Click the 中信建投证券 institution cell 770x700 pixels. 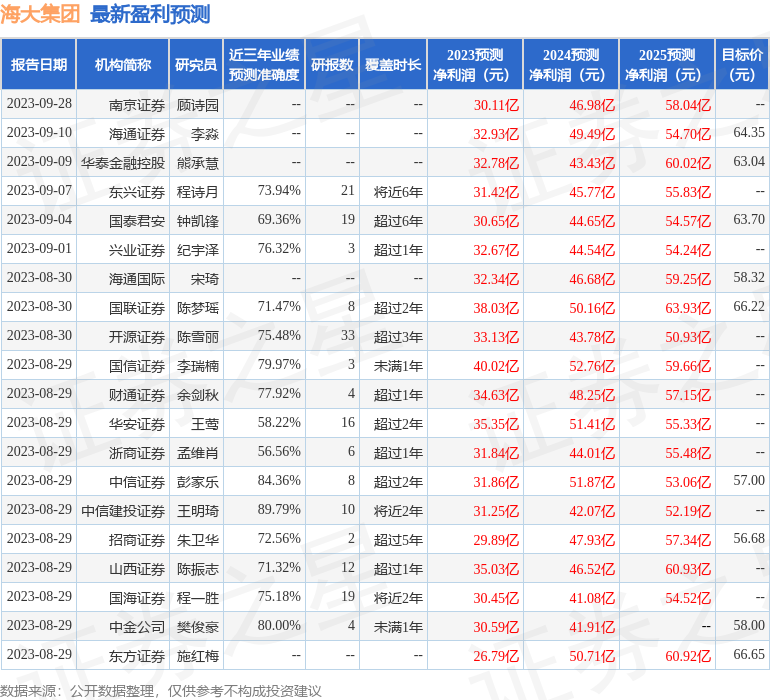coord(123,510)
